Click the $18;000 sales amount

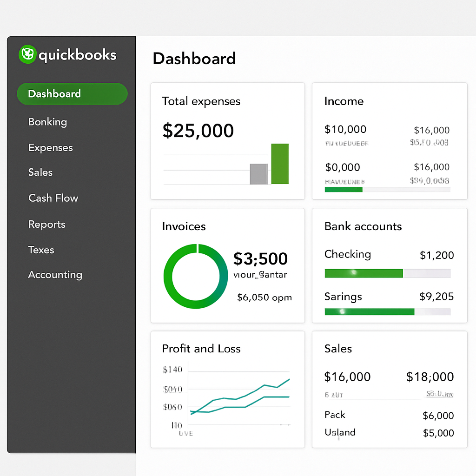coord(430,377)
